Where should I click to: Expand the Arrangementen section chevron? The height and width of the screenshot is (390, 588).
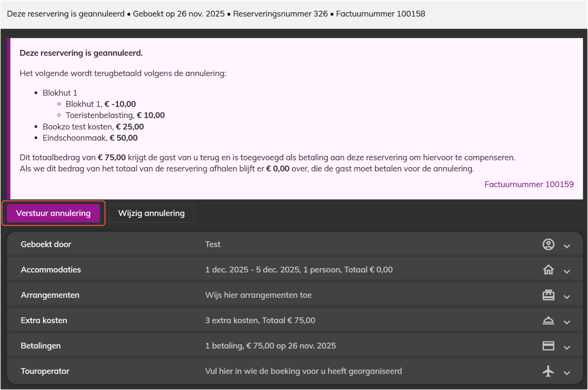coord(567,297)
